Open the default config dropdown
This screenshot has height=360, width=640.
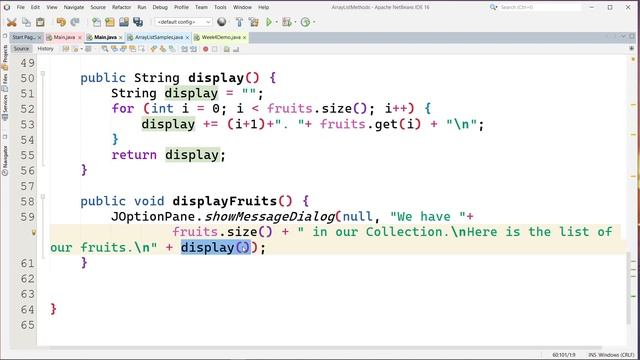(183, 22)
